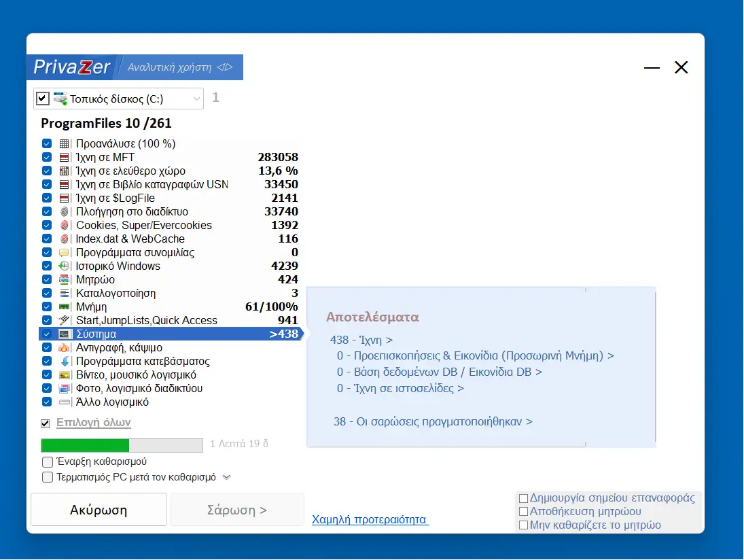Expand Βάση δεδομένων DB / Εικονίδια DB

coord(440,372)
